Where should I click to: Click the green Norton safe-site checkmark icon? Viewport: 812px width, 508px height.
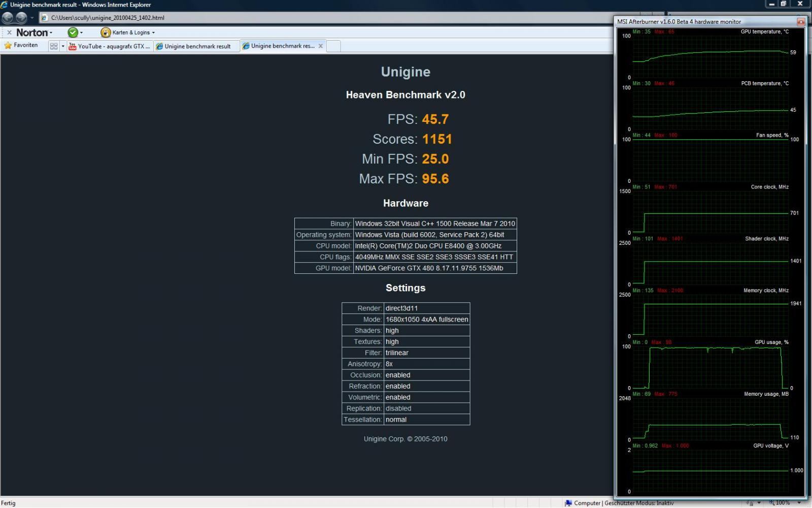click(73, 33)
